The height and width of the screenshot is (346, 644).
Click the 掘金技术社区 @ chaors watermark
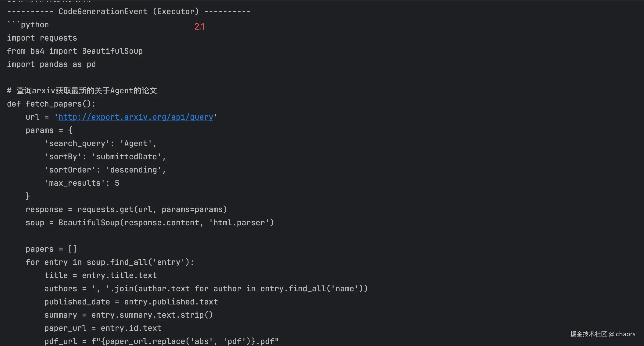coord(602,334)
